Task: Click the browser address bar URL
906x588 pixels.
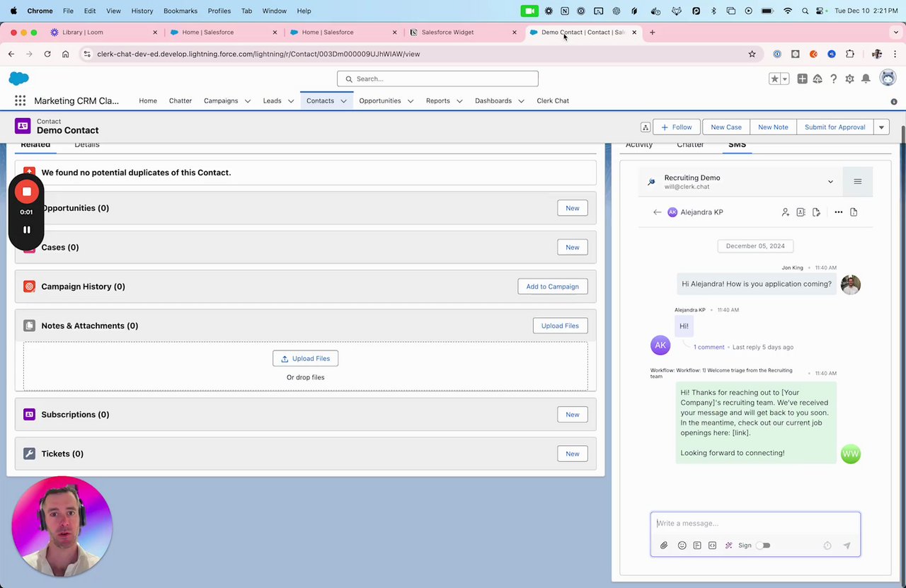Action: tap(258, 54)
